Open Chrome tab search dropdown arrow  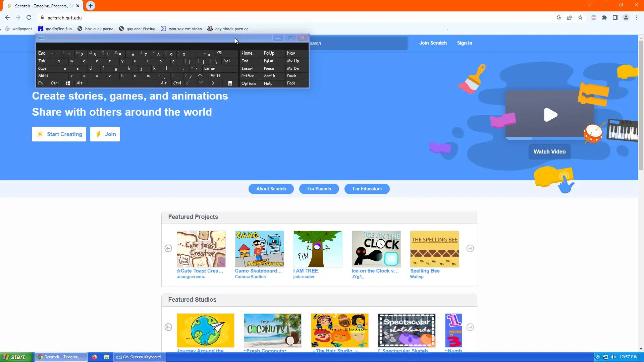[590, 5]
